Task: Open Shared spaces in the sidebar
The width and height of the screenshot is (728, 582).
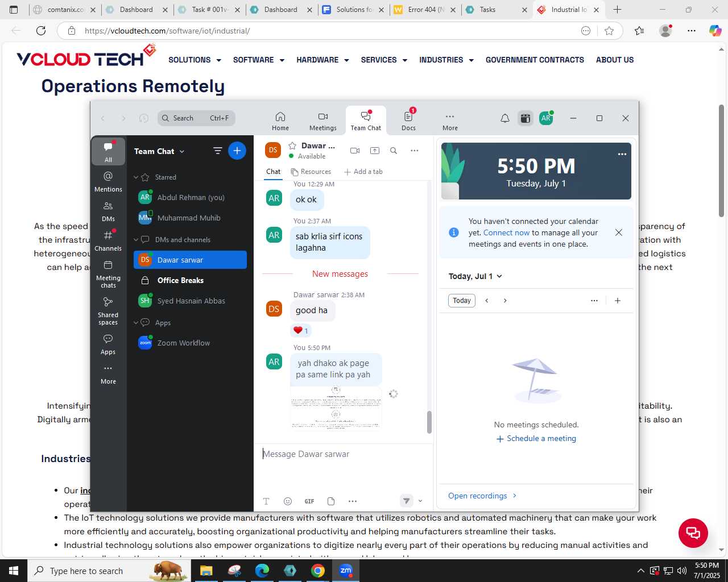Action: 108,310
